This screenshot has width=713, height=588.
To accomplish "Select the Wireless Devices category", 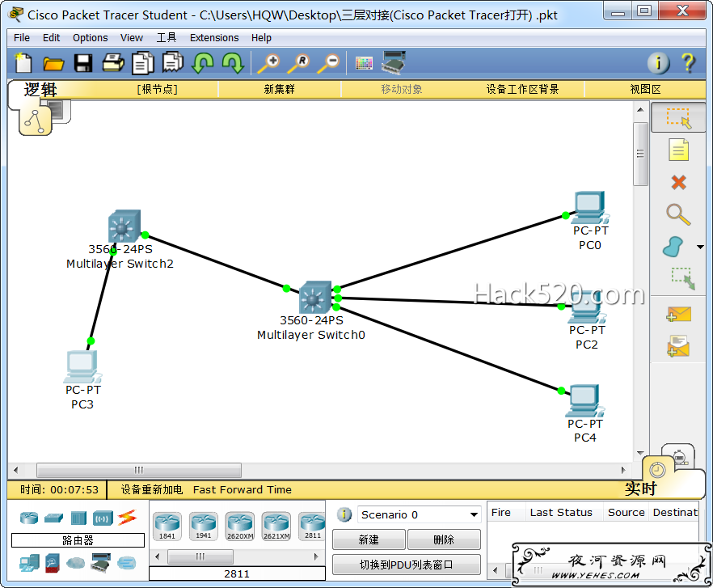I will click(x=103, y=518).
